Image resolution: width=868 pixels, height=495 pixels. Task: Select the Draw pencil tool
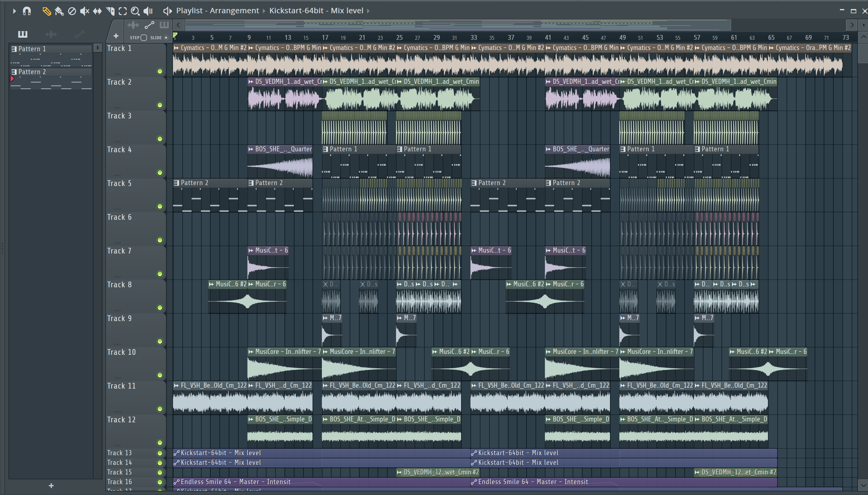(x=46, y=11)
